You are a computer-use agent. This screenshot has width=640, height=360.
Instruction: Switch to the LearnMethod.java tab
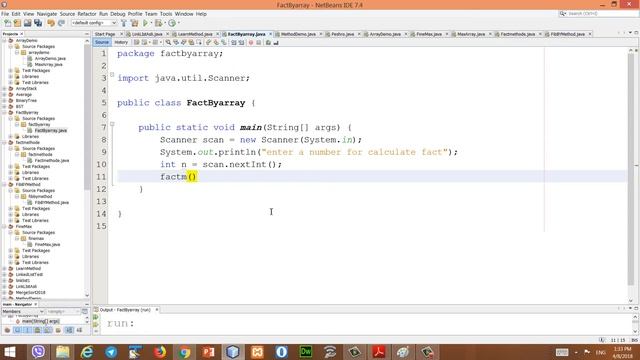point(195,34)
